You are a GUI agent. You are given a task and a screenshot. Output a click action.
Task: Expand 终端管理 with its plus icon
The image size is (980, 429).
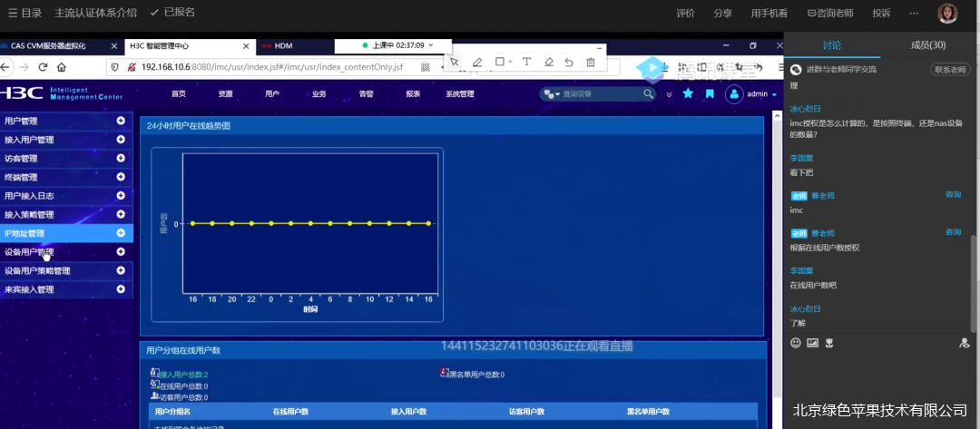click(x=121, y=177)
